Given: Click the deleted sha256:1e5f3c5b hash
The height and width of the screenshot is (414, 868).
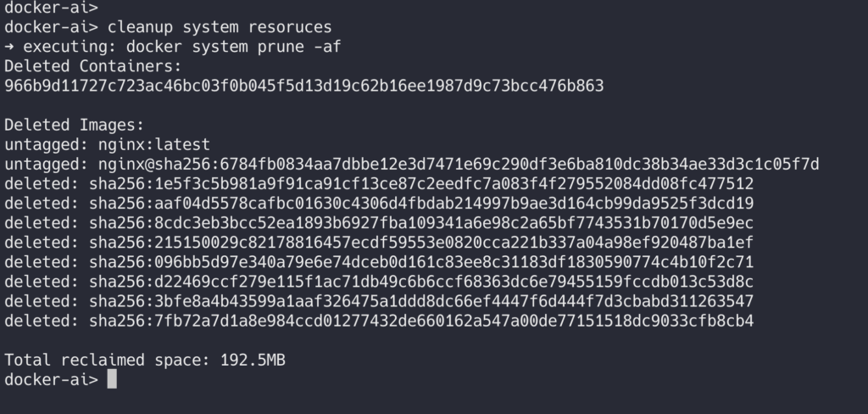Looking at the screenshot, I should pos(421,184).
